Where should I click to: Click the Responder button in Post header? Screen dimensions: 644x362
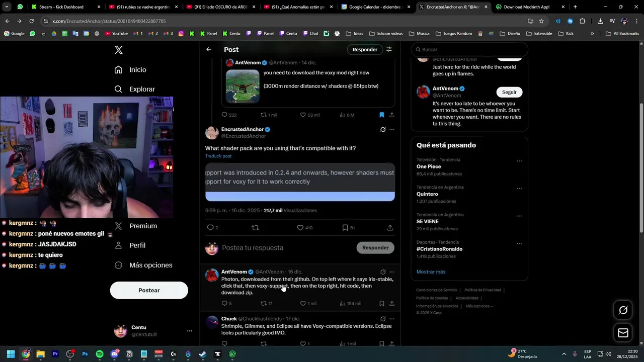click(365, 49)
